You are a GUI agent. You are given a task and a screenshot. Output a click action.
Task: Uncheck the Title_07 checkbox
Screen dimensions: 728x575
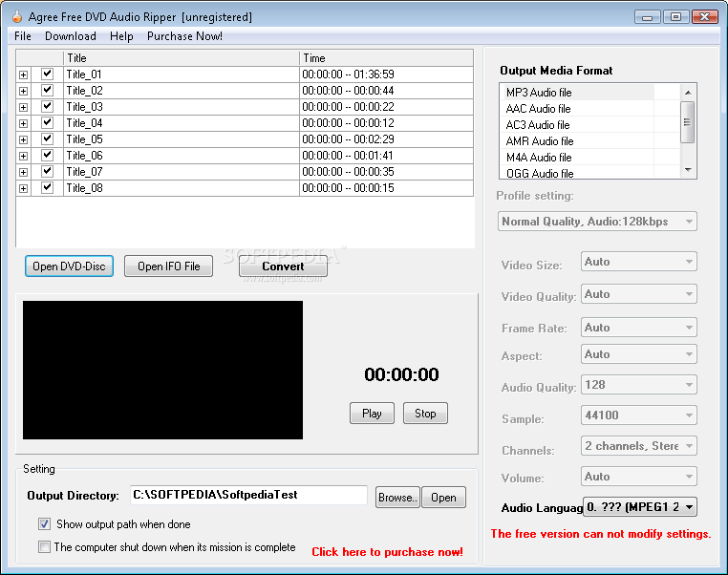[x=47, y=171]
